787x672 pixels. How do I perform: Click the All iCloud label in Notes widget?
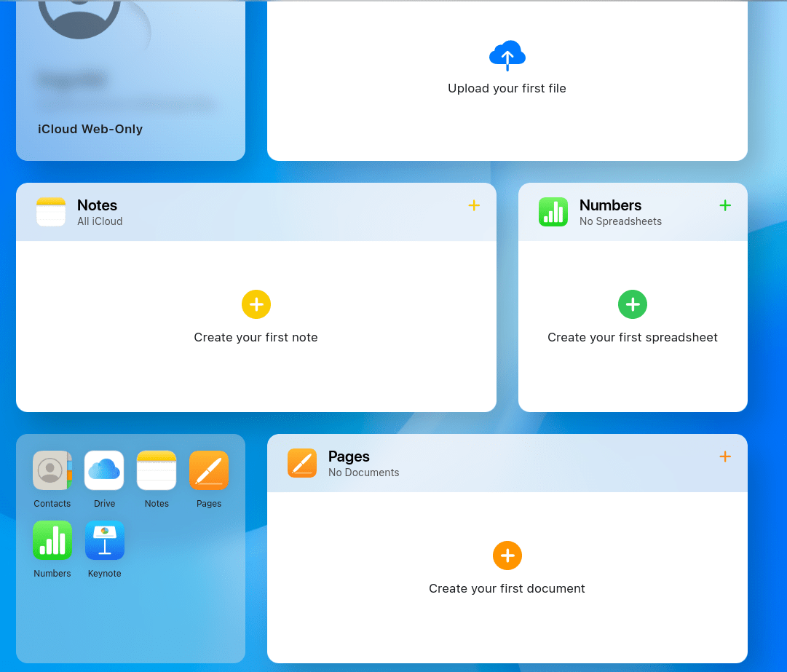click(100, 221)
